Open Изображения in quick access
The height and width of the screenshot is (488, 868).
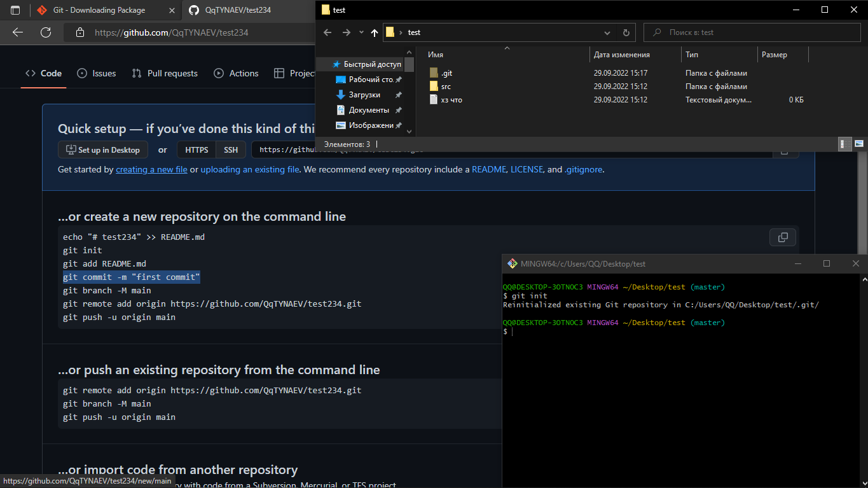click(x=371, y=125)
